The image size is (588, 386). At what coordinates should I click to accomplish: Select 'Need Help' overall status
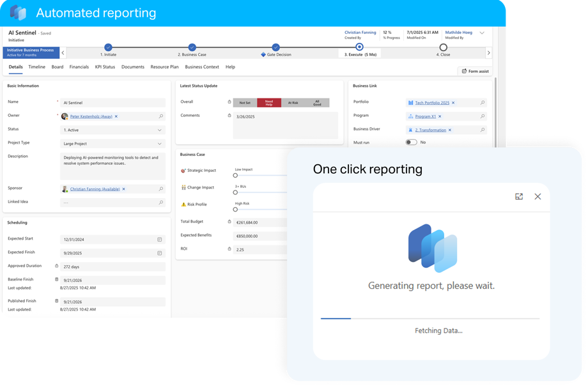click(269, 102)
